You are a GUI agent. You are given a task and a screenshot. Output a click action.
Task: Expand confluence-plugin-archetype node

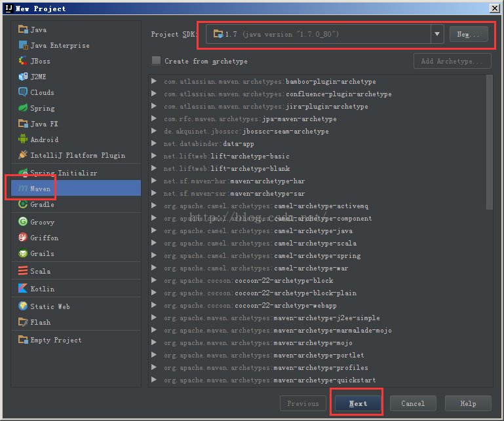[154, 94]
